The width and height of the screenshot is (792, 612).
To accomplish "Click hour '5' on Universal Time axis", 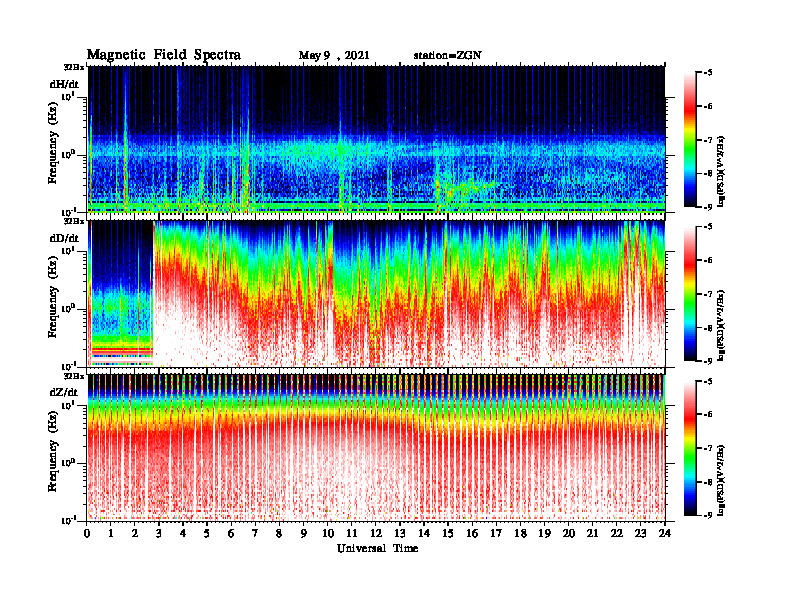I will pos(207,534).
